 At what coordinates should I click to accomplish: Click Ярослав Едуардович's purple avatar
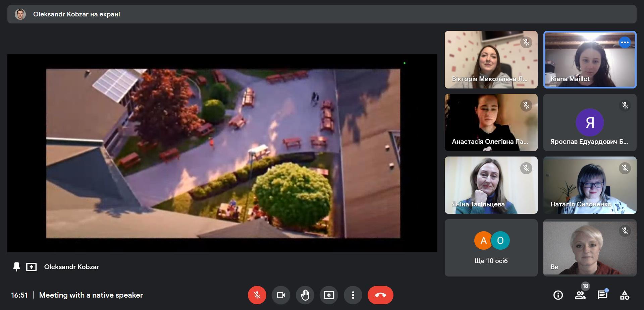tap(590, 122)
